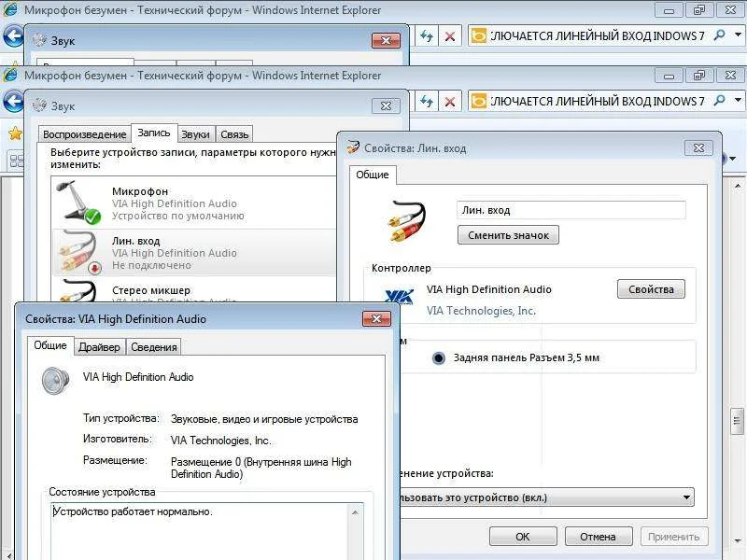Click Bing icon in the rear IE search box
The height and width of the screenshot is (560, 747).
[479, 35]
